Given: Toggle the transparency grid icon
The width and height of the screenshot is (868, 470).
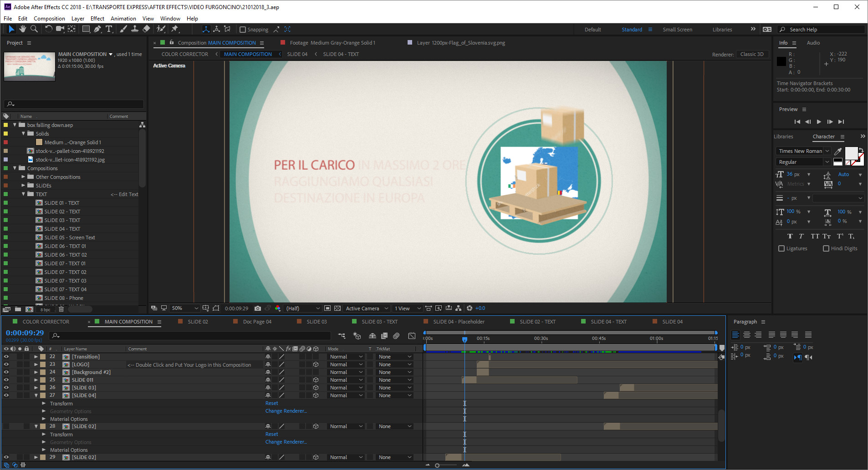Looking at the screenshot, I should click(x=337, y=308).
